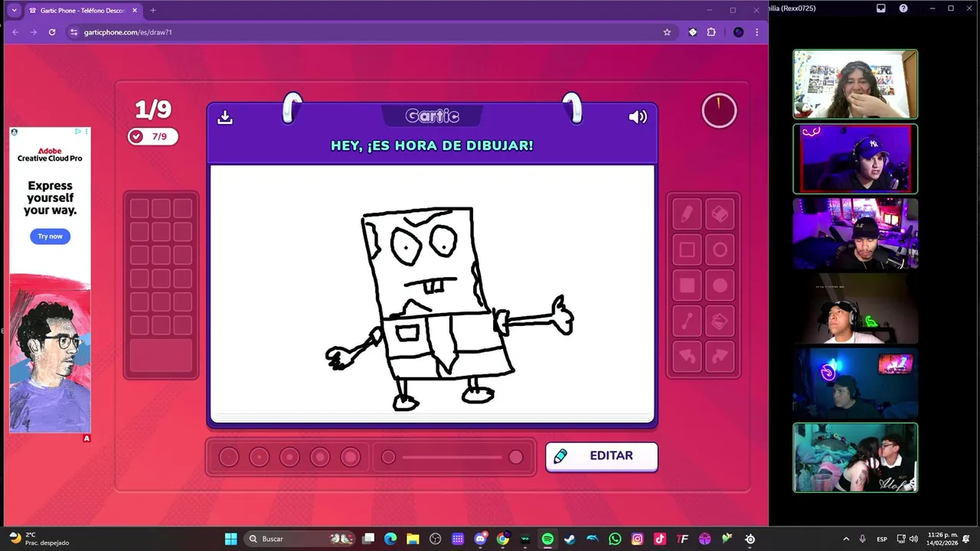
Task: Click the small opacity indicator circle
Action: [388, 457]
